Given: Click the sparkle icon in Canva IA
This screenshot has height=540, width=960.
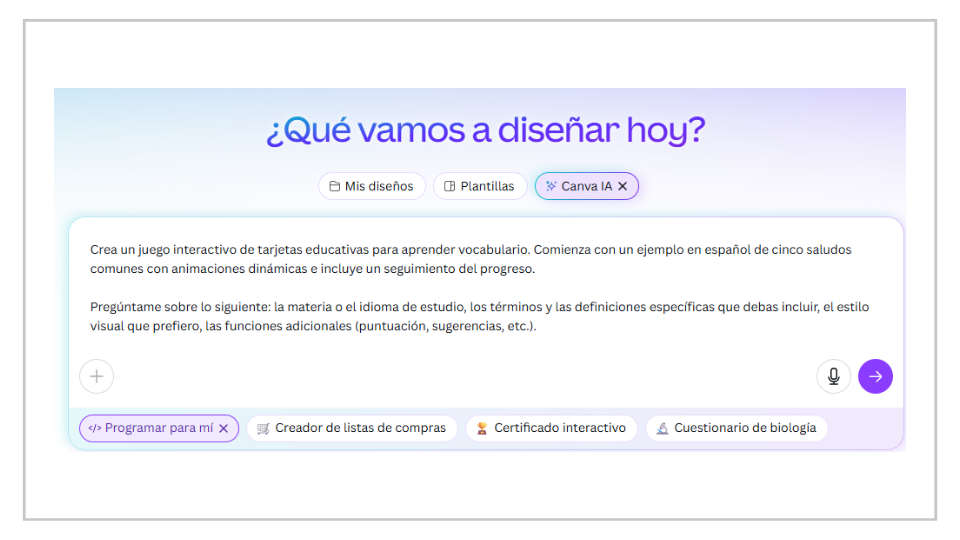Looking at the screenshot, I should [x=551, y=187].
